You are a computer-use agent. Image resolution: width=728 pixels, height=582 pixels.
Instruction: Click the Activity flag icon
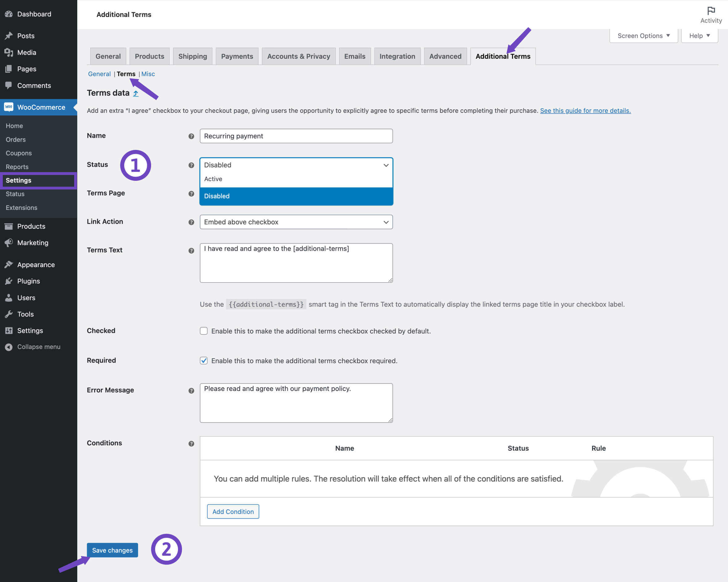pos(711,11)
